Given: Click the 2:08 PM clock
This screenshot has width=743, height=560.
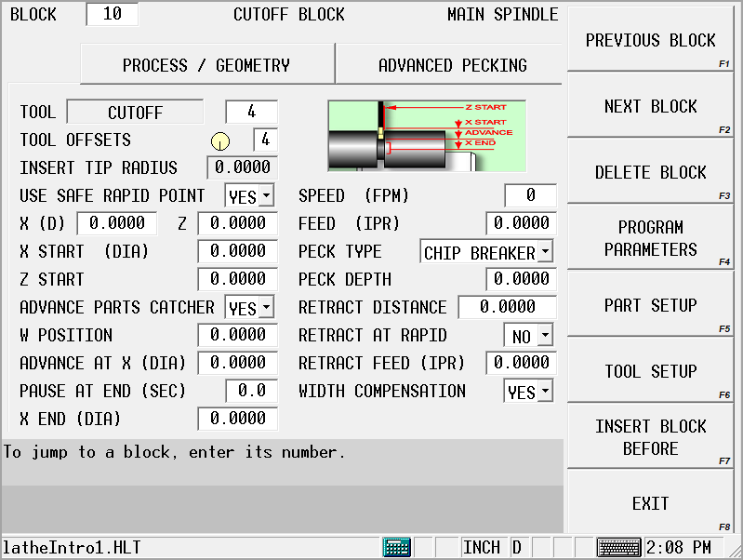Looking at the screenshot, I should click(679, 548).
